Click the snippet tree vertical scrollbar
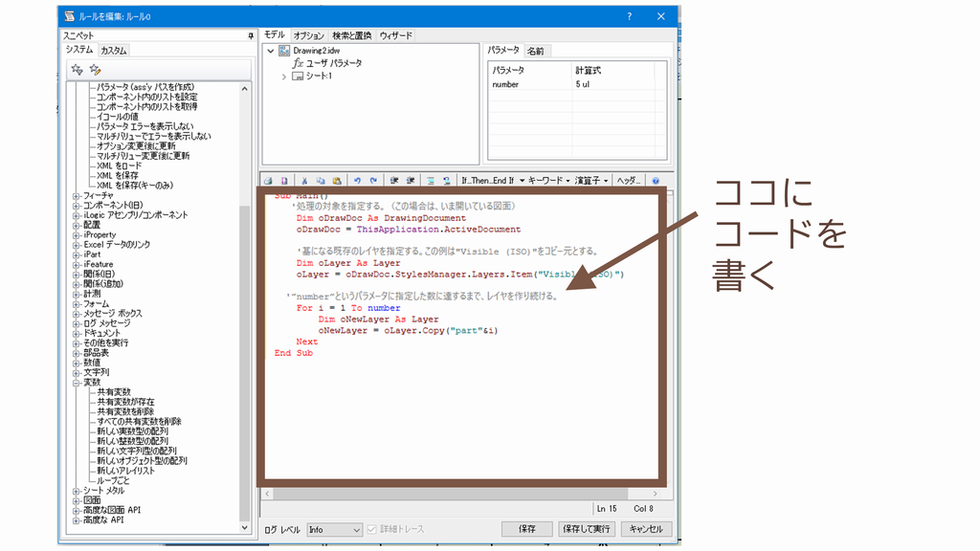 (244, 287)
